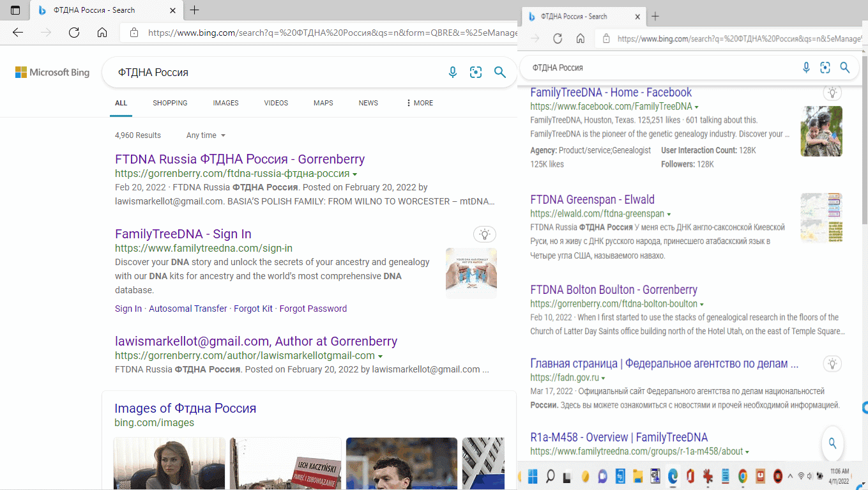Switch to the NEWS tab
The width and height of the screenshot is (868, 490).
point(369,103)
